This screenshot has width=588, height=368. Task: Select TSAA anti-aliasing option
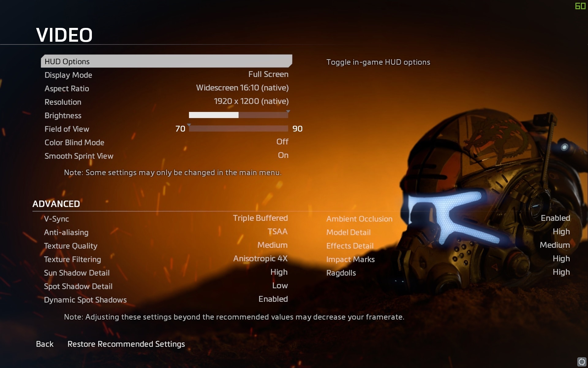pos(278,232)
